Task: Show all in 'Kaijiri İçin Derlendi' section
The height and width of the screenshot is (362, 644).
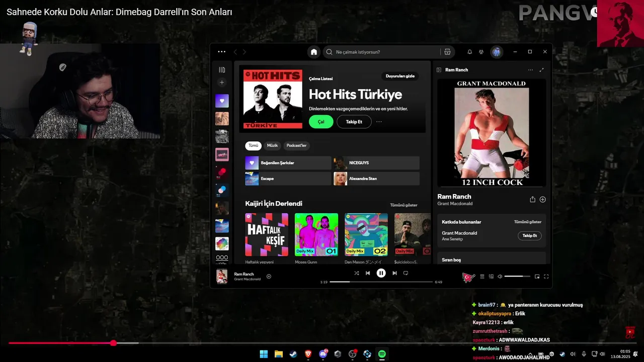Action: 404,205
